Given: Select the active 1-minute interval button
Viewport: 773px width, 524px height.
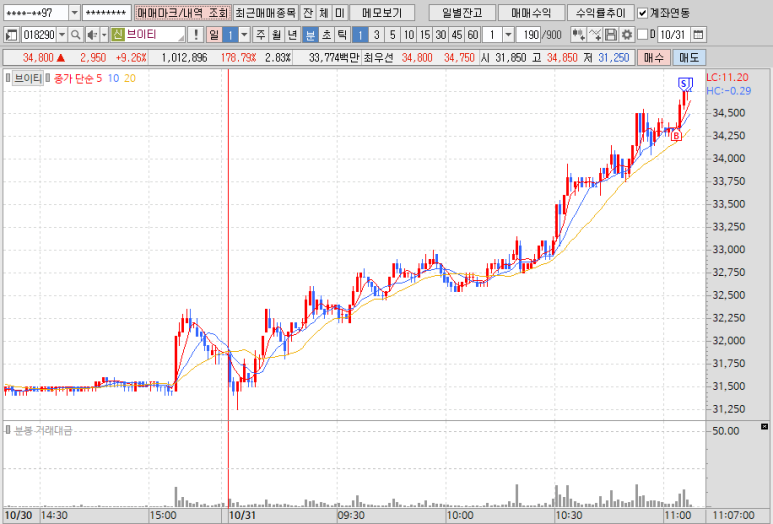Looking at the screenshot, I should tap(360, 35).
